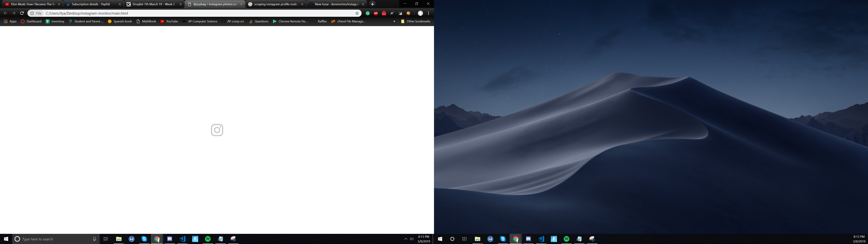Click the Chrome profile avatar
868x244 pixels.
[x=420, y=13]
